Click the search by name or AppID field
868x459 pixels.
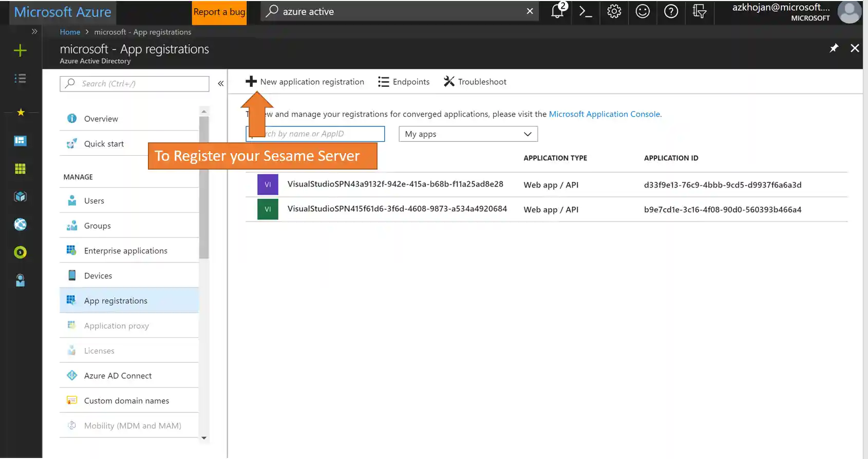coord(315,134)
